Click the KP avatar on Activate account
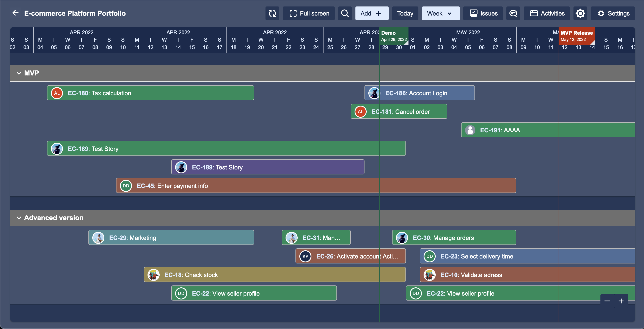The height and width of the screenshot is (329, 644). [305, 256]
